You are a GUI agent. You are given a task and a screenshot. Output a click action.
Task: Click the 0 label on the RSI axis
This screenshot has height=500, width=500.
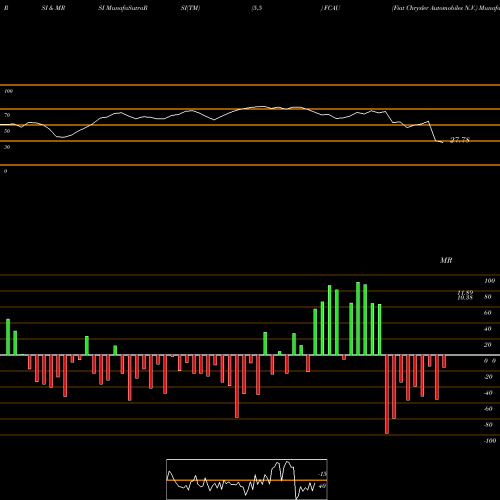click(x=6, y=171)
